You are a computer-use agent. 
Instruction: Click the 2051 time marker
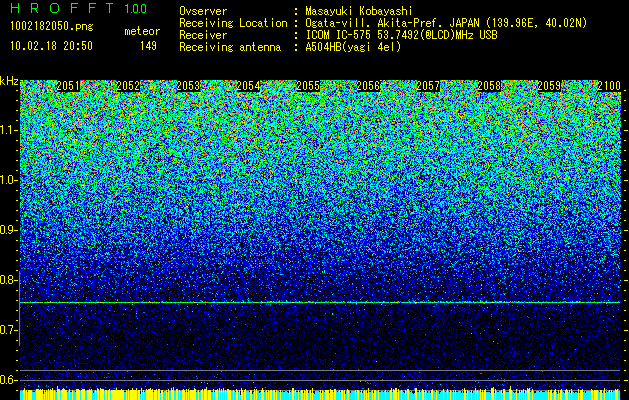(x=68, y=86)
